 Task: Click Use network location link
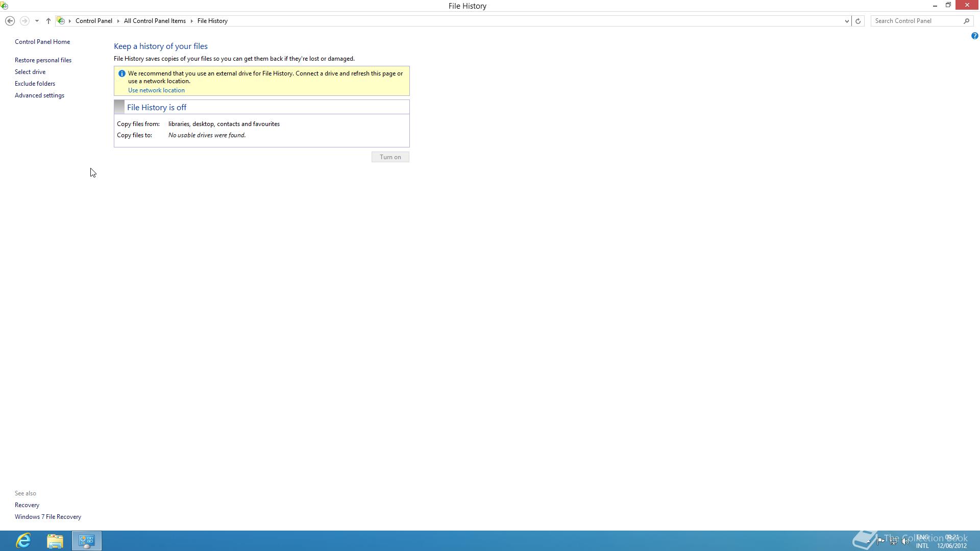[156, 90]
